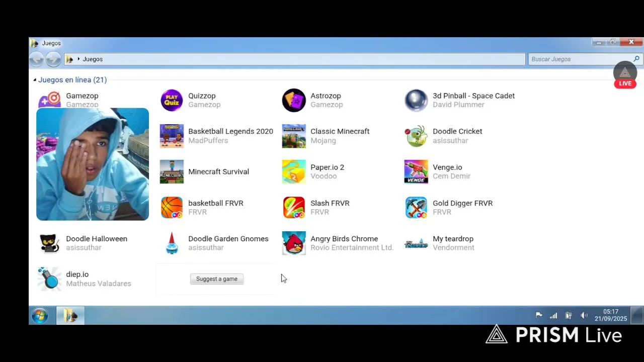Select the MadPuffers publisher text
Image resolution: width=644 pixels, height=362 pixels.
pos(208,140)
